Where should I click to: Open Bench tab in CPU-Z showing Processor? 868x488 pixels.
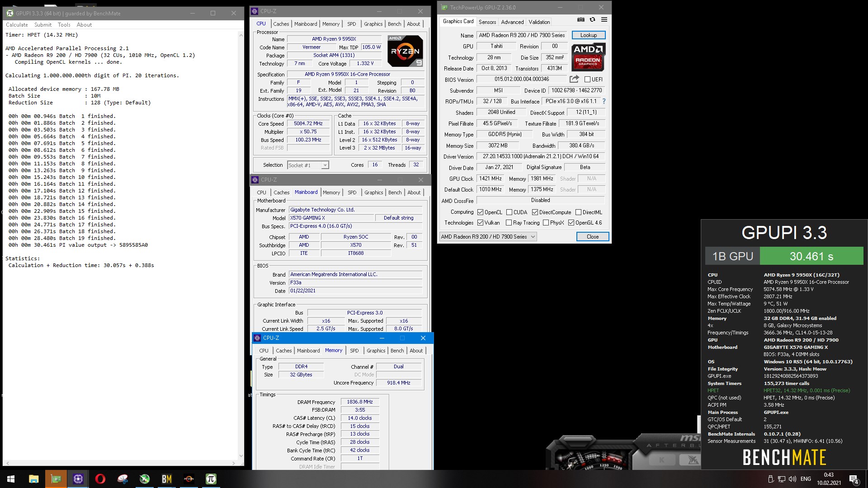tap(394, 24)
